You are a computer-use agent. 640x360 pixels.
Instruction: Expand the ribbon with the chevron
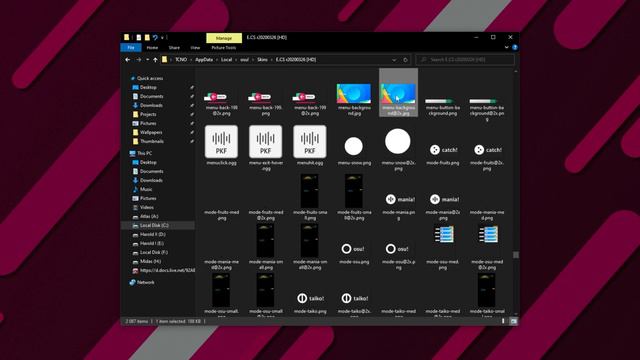[x=507, y=47]
